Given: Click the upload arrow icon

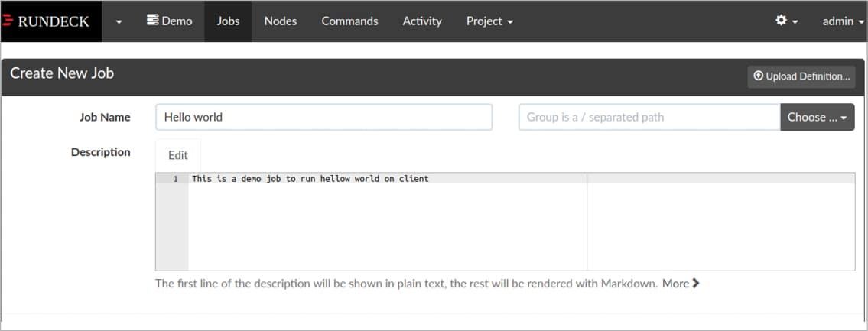Looking at the screenshot, I should (x=759, y=76).
